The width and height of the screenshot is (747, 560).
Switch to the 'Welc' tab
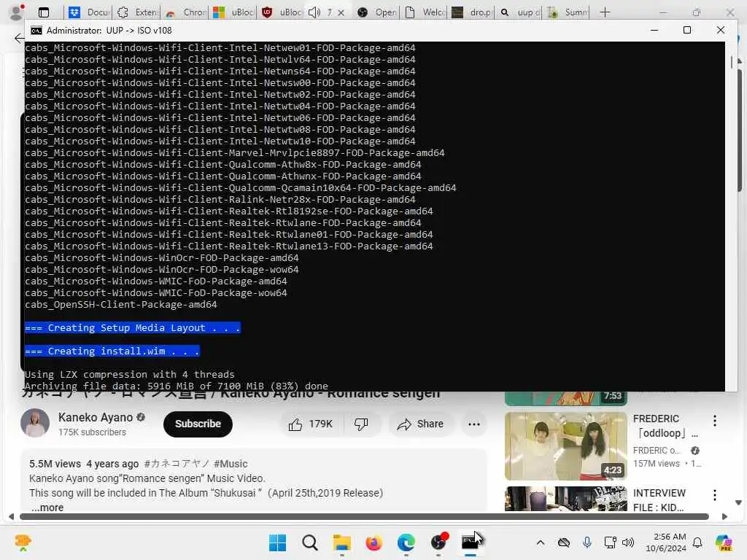point(425,12)
